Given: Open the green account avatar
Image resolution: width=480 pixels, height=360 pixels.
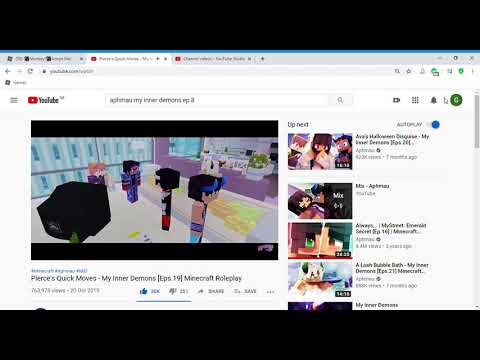Looking at the screenshot, I should tap(456, 100).
